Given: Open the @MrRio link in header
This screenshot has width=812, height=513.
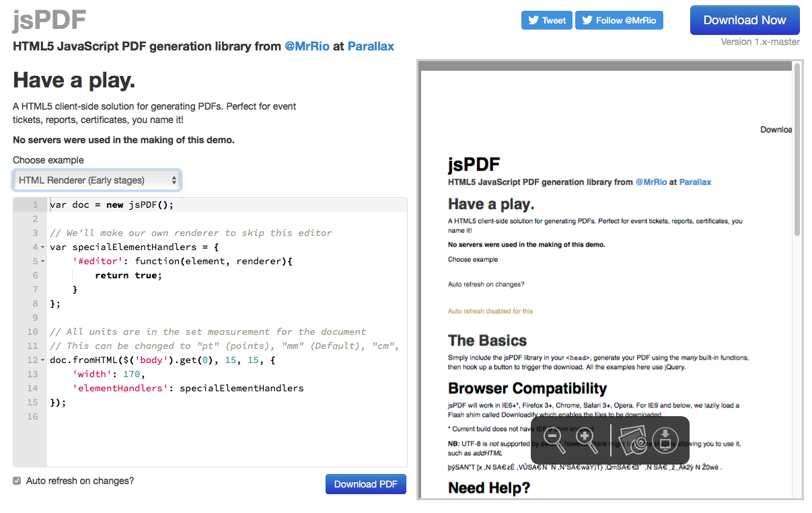Looking at the screenshot, I should (307, 46).
